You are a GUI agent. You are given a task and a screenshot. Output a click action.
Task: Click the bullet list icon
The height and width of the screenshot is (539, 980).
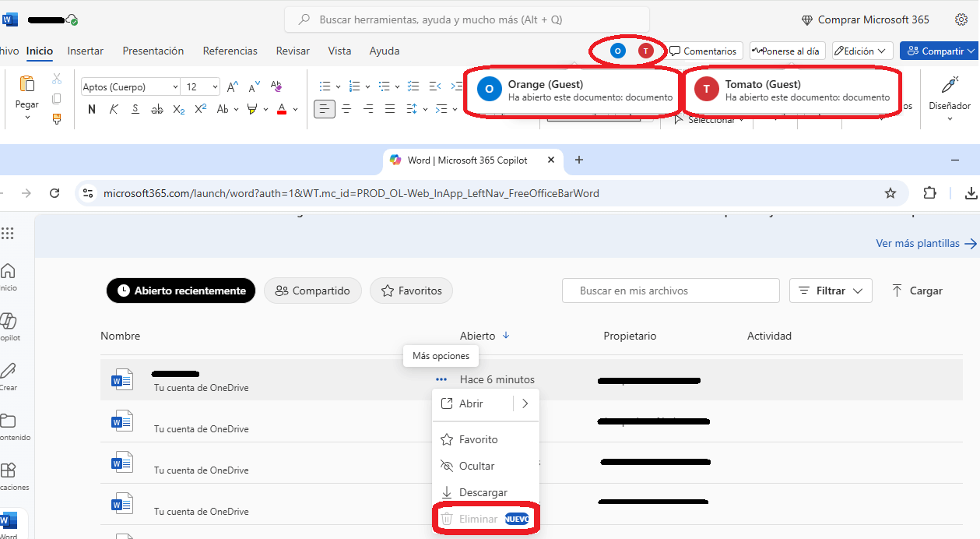325,86
